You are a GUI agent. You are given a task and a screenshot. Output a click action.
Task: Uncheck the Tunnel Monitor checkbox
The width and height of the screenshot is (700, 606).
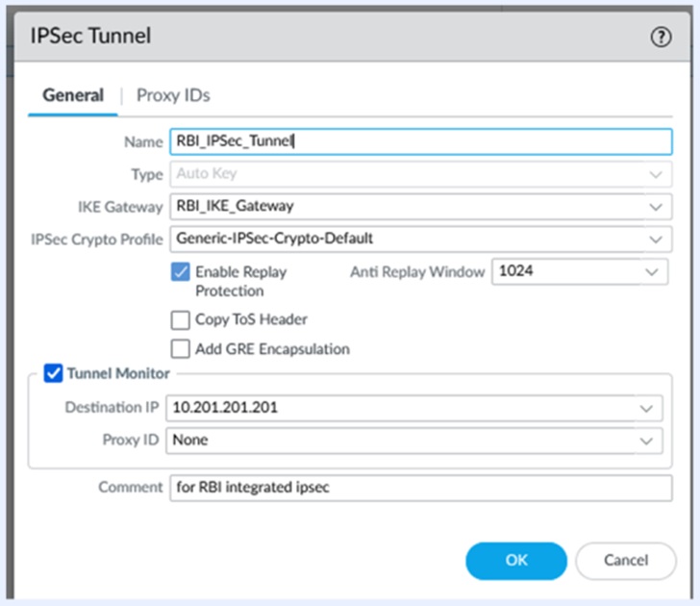point(54,373)
